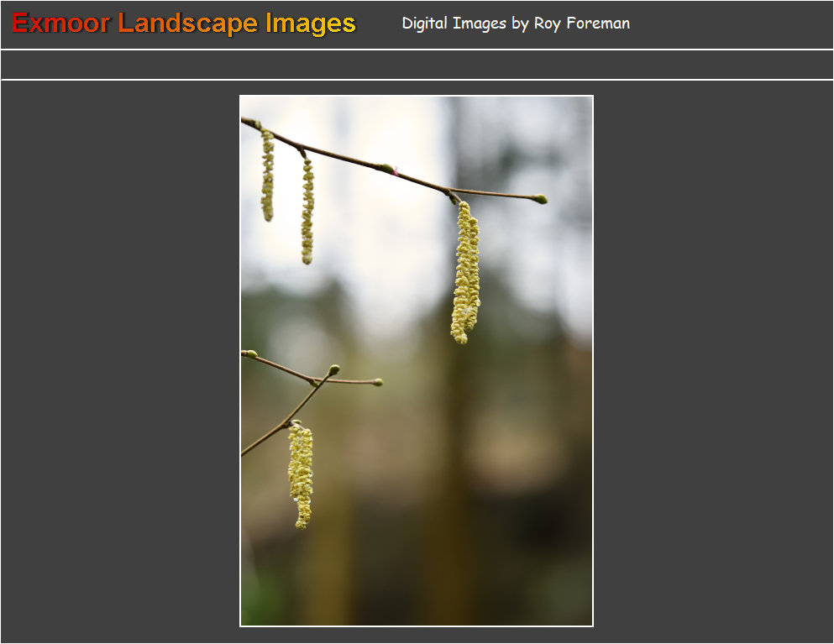Click the Digital Images by Roy Foreman subtitle

(x=515, y=24)
